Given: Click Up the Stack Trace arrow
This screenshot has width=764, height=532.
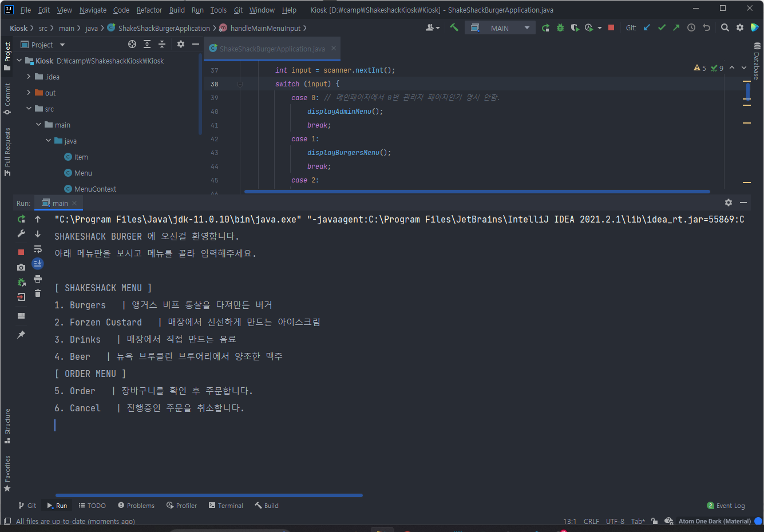Looking at the screenshot, I should pos(38,219).
